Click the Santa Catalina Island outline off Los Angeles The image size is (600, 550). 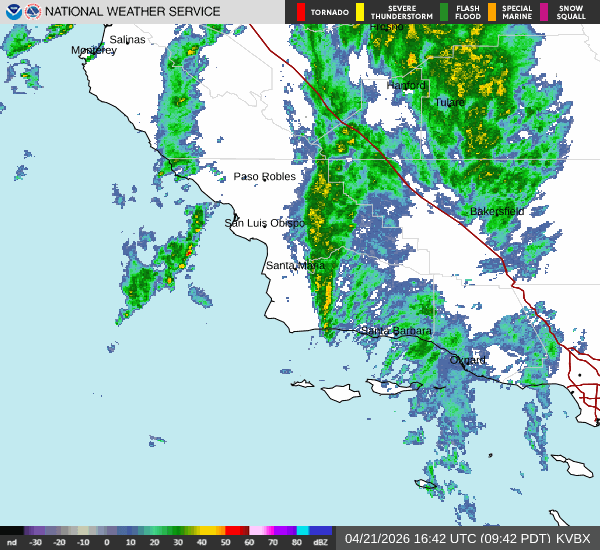(573, 465)
